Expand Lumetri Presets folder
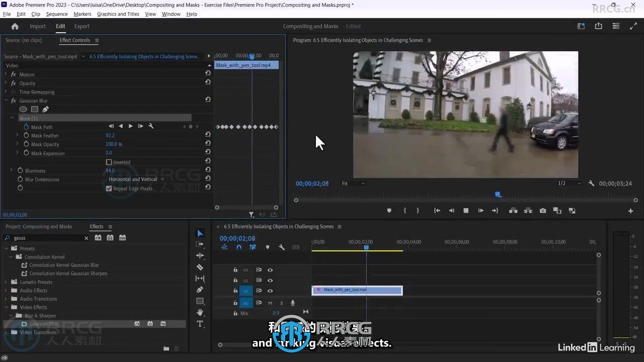 tap(6, 282)
